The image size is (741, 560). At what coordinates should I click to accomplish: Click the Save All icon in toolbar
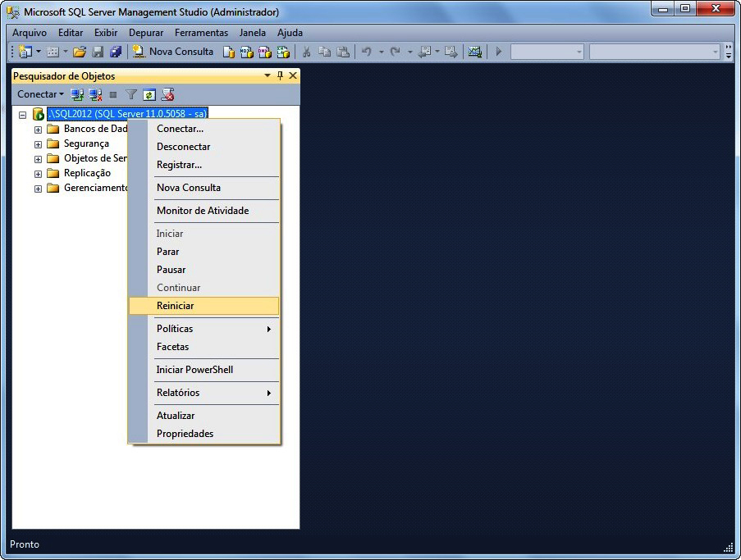116,52
